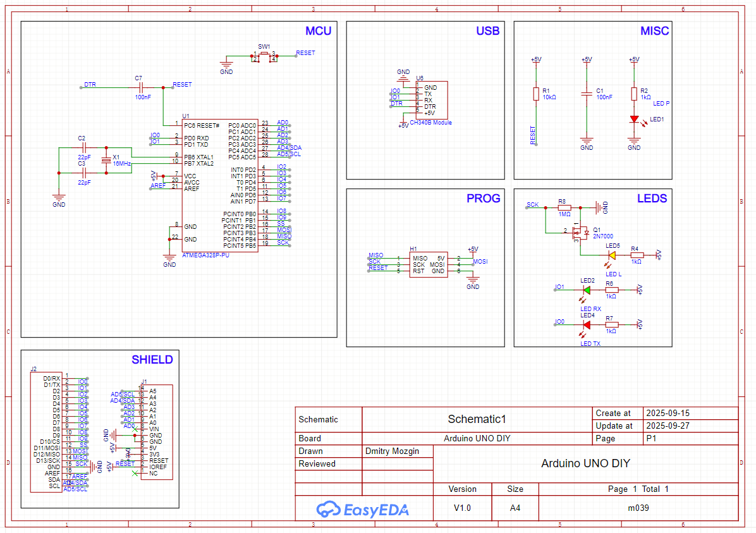The image size is (756, 533).
Task: Click the SW1 reset push-button symbol
Action: tap(264, 57)
